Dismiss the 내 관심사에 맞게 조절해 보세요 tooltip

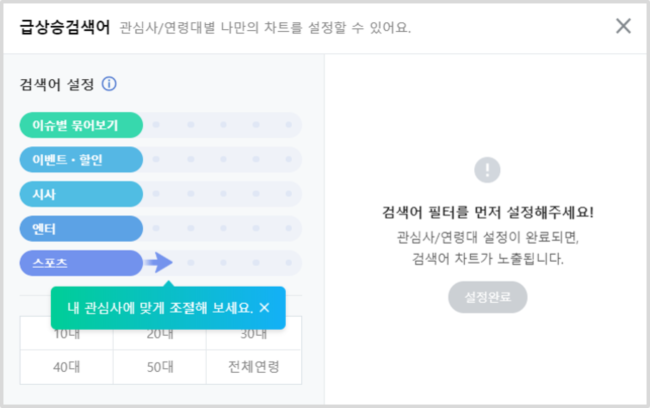tap(264, 308)
